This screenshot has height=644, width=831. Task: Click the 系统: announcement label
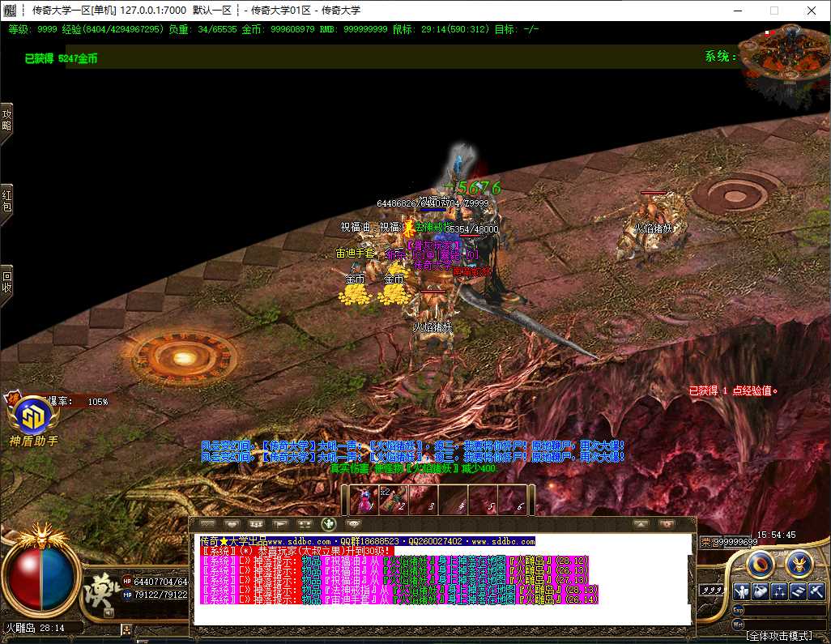[x=720, y=56]
